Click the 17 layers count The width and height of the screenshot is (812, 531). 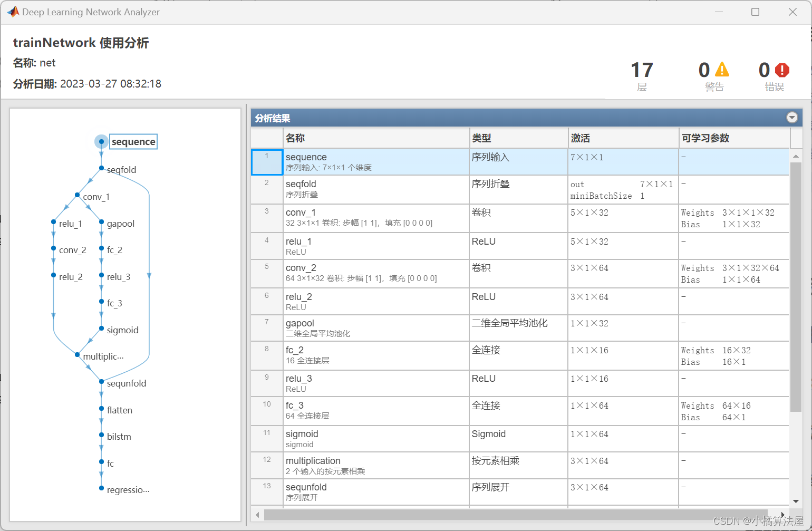click(642, 70)
